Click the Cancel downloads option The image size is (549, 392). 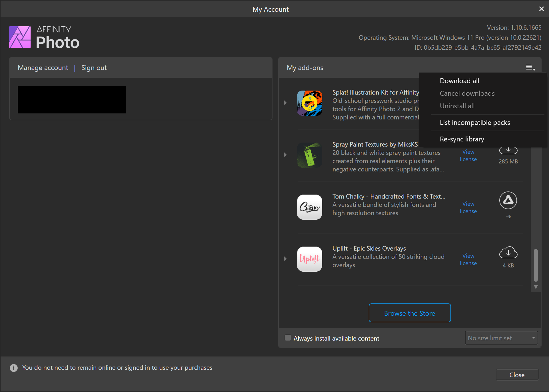[467, 93]
